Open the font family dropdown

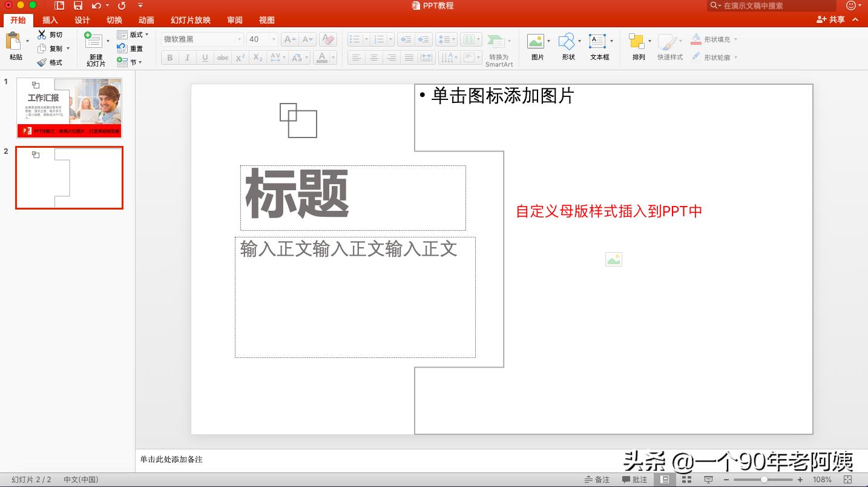[x=240, y=39]
